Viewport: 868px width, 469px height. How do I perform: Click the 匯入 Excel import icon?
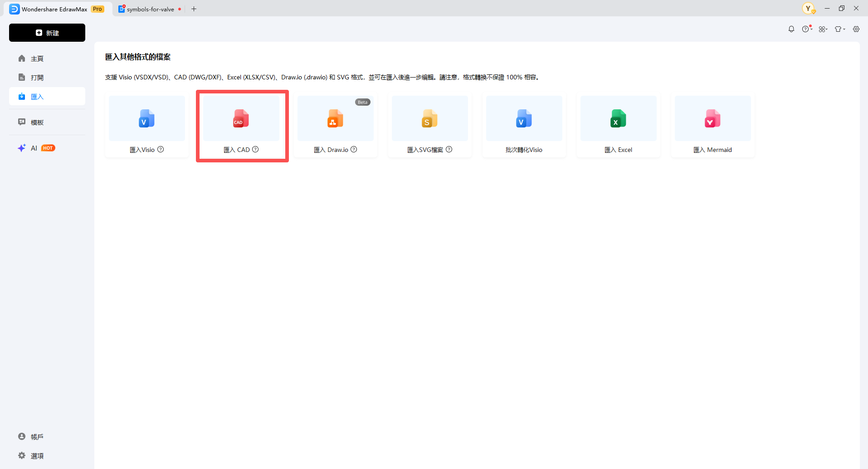(618, 119)
